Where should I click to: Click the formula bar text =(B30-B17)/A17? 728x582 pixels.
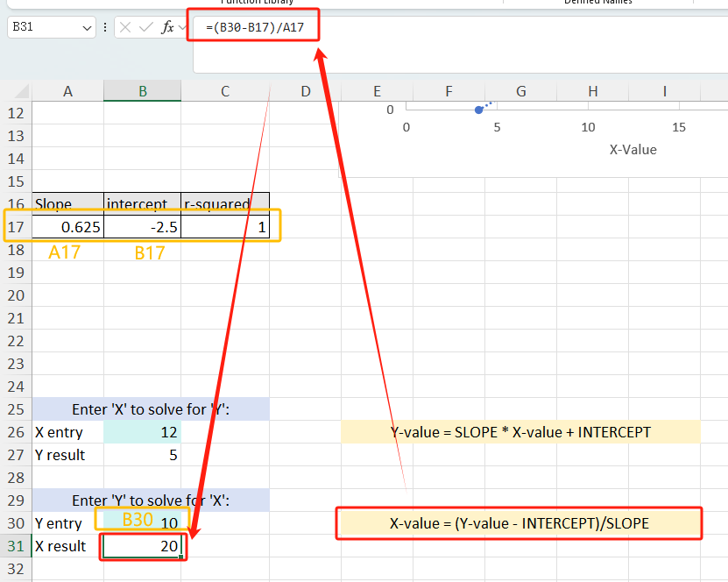(255, 27)
